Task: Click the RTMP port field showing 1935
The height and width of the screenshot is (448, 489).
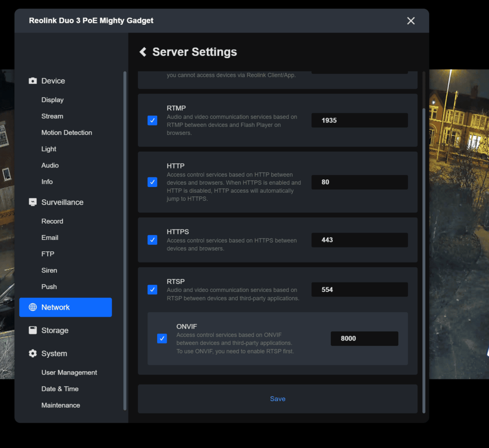Action: pyautogui.click(x=360, y=120)
